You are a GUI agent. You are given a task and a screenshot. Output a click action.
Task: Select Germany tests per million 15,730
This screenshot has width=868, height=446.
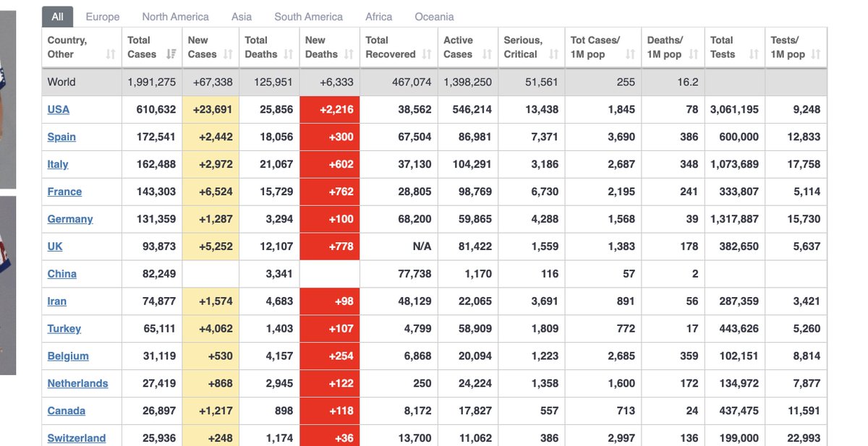804,220
